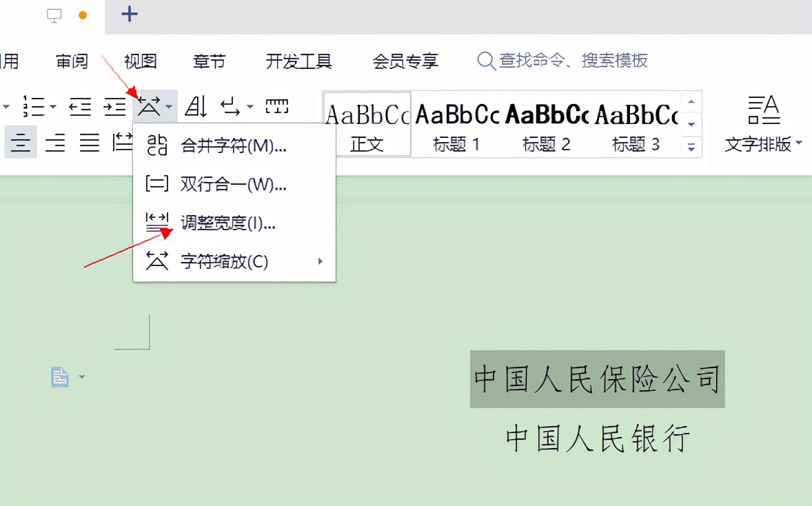Click the 双行合一 bracket icon
This screenshot has height=506, width=812.
[x=157, y=183]
